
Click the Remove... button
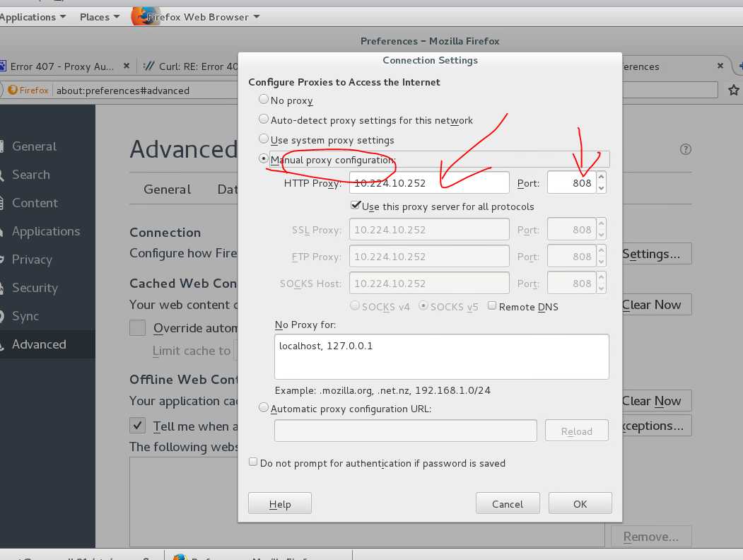(x=650, y=536)
